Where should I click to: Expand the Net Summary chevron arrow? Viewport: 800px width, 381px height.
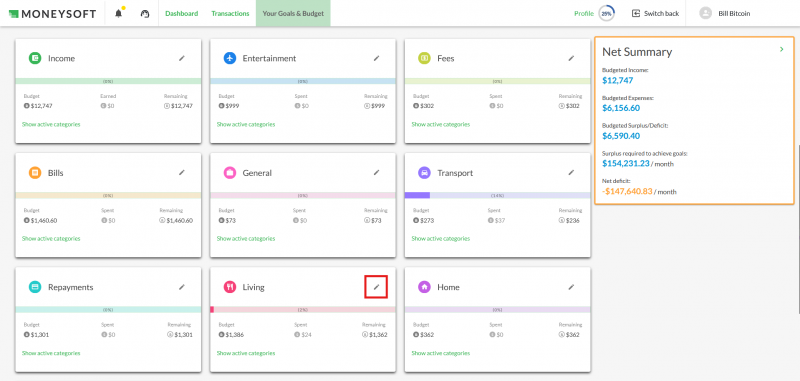[x=782, y=49]
